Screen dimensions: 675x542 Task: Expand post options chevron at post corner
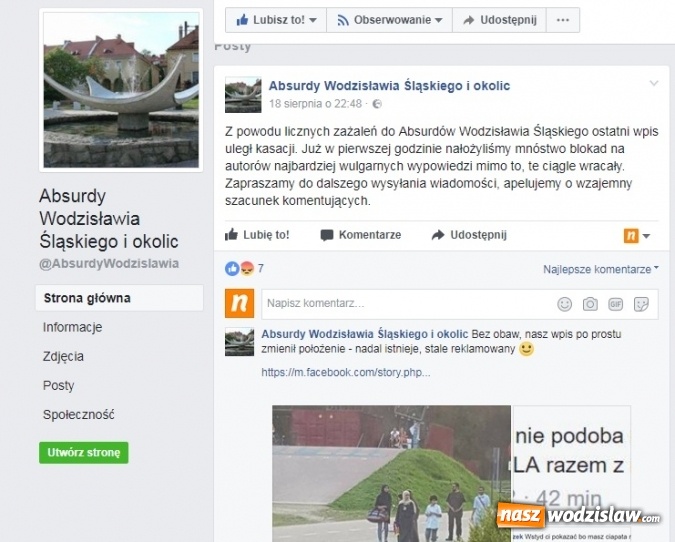[x=653, y=83]
